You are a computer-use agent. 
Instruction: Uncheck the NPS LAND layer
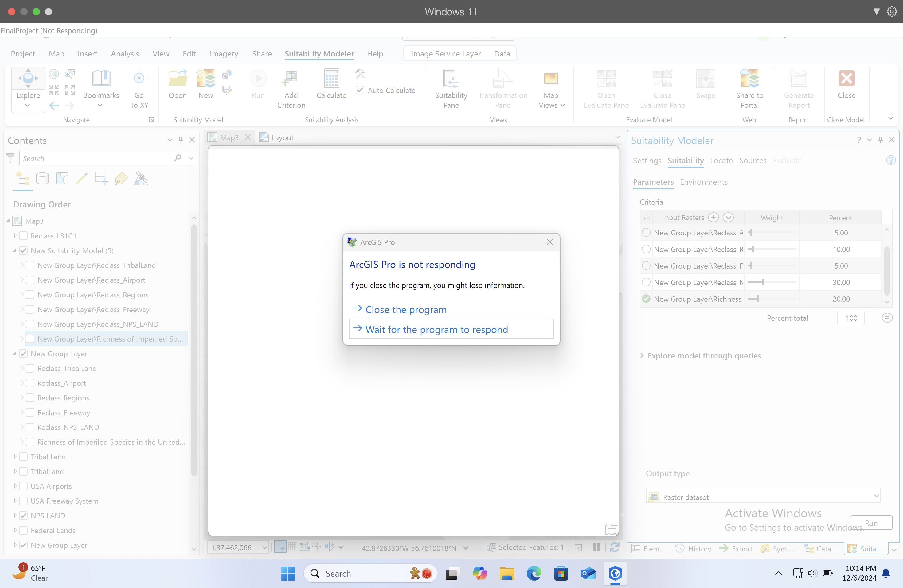pyautogui.click(x=24, y=516)
